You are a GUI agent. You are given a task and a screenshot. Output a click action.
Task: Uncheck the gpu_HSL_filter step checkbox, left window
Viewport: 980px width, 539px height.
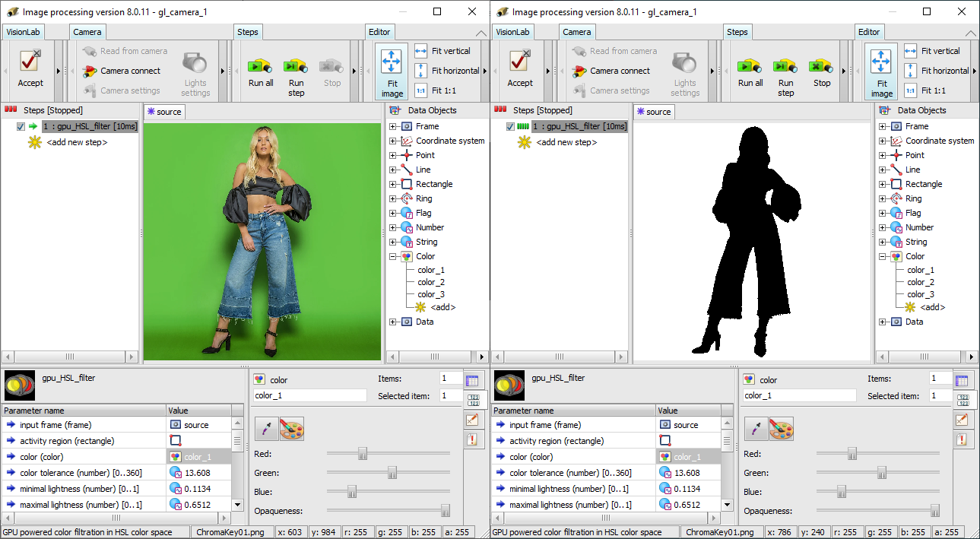(x=21, y=127)
